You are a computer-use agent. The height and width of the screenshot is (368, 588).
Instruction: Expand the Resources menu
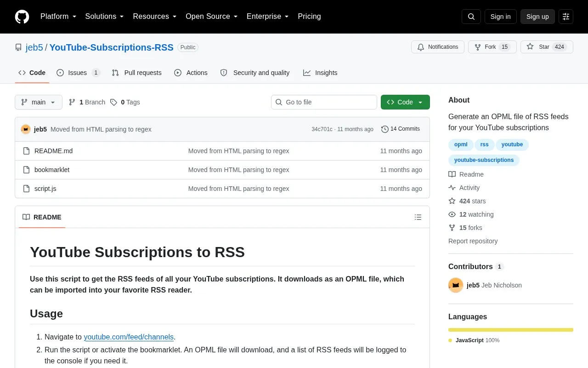[155, 17]
